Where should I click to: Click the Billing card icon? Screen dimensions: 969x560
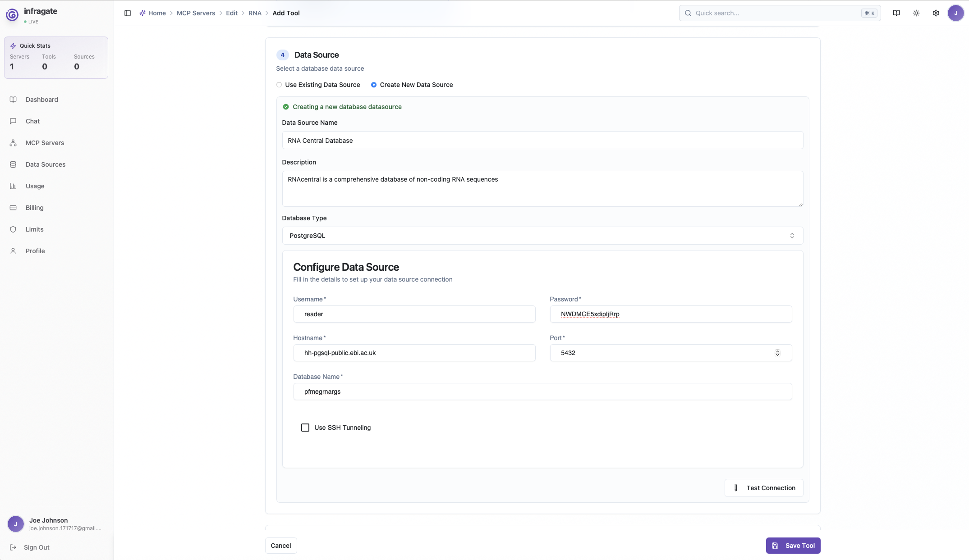13,208
